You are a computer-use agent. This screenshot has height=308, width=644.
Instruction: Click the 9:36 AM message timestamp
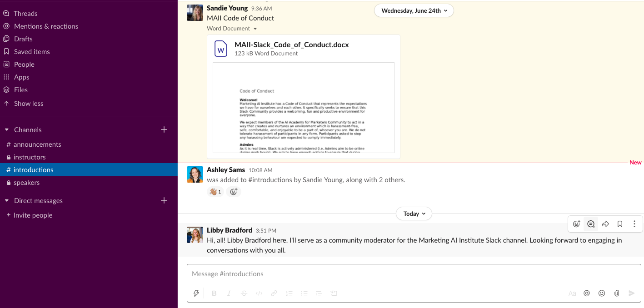click(261, 9)
